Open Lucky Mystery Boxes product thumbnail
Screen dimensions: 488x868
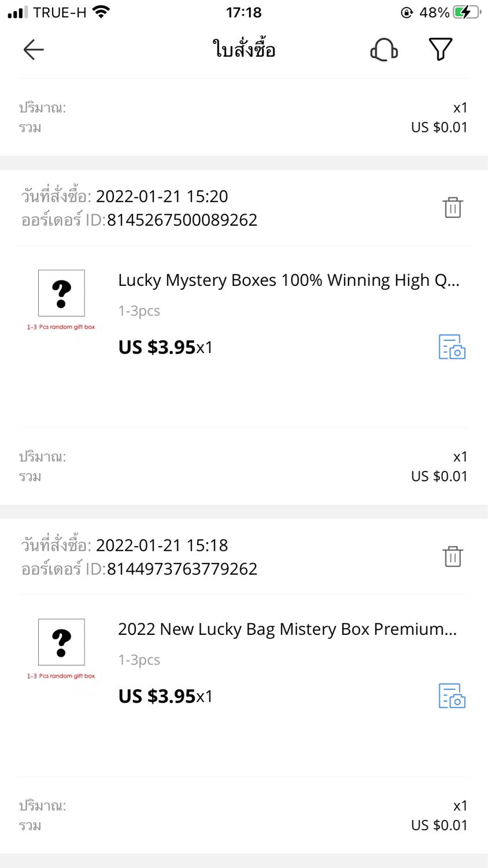pyautogui.click(x=61, y=300)
